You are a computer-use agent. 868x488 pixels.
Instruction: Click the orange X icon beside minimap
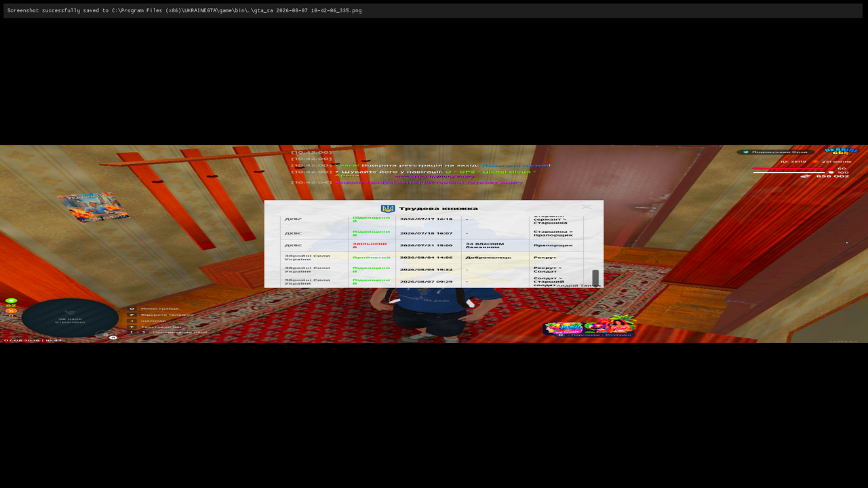pos(11,310)
